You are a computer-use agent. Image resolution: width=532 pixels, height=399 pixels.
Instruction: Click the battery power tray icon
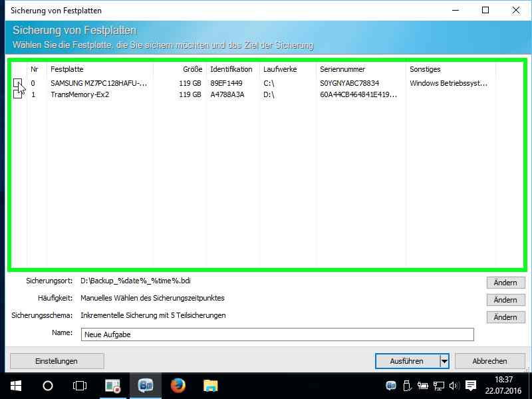click(422, 386)
